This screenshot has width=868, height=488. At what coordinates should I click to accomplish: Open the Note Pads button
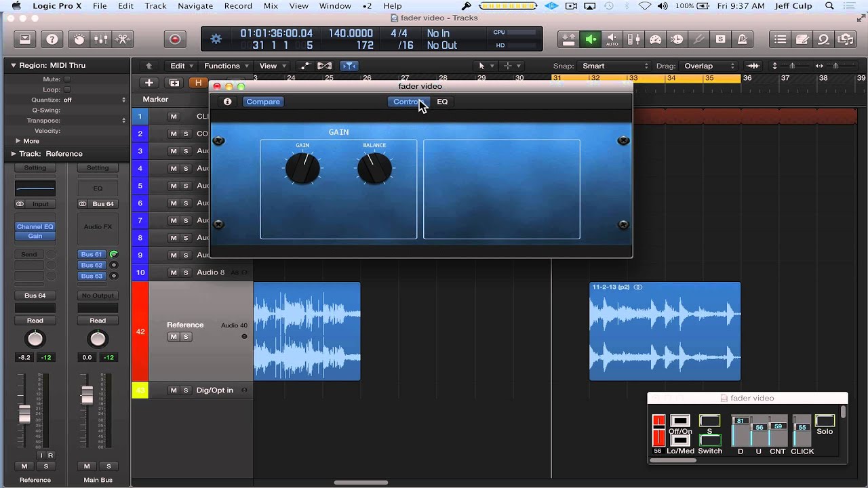(802, 39)
